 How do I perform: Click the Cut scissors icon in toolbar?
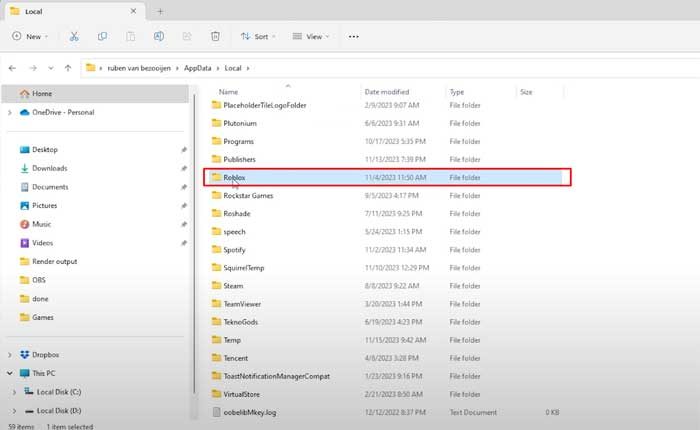74,36
